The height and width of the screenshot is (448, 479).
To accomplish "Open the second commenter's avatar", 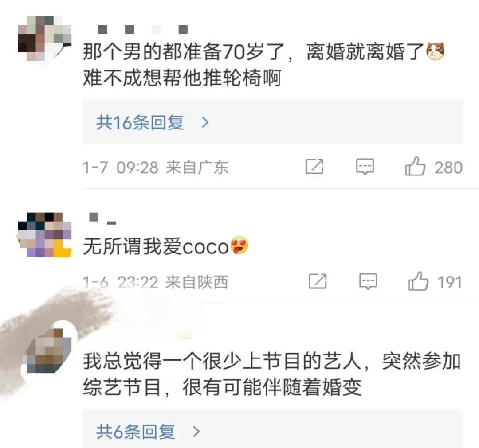I will click(x=45, y=235).
